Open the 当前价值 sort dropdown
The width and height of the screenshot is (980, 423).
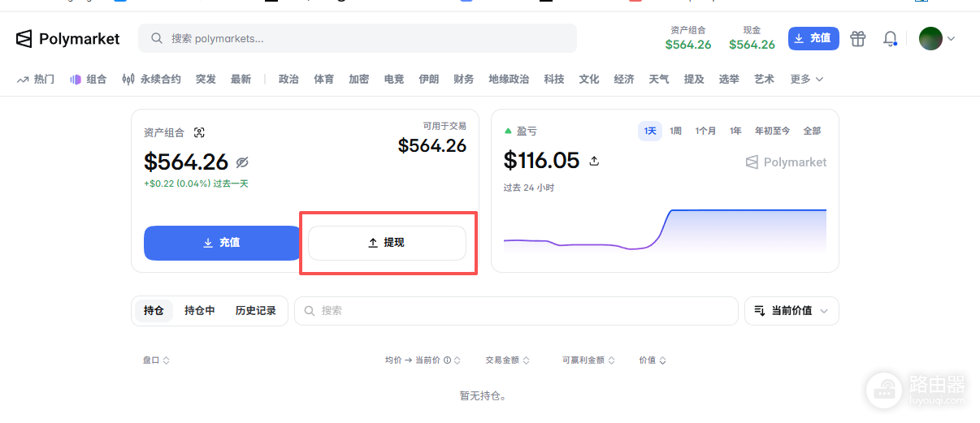[791, 311]
